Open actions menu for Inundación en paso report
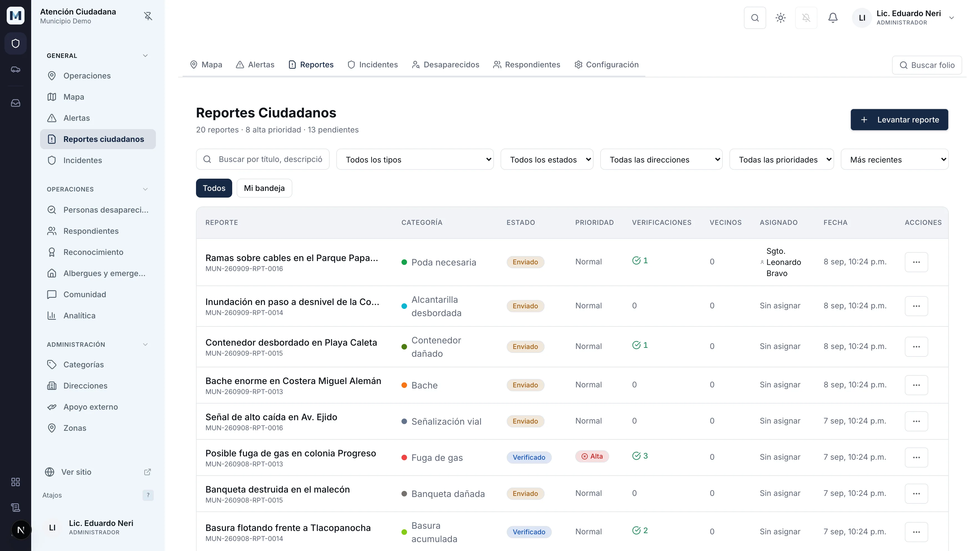The height and width of the screenshot is (551, 980). point(917,306)
